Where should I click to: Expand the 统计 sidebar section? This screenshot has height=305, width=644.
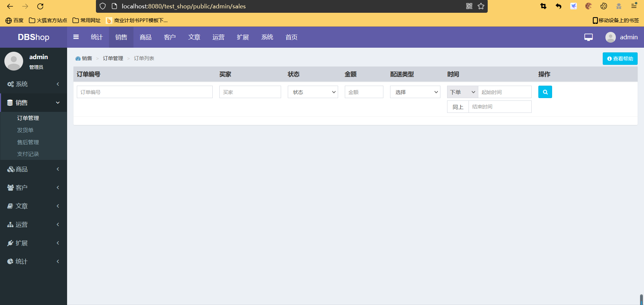coord(34,262)
